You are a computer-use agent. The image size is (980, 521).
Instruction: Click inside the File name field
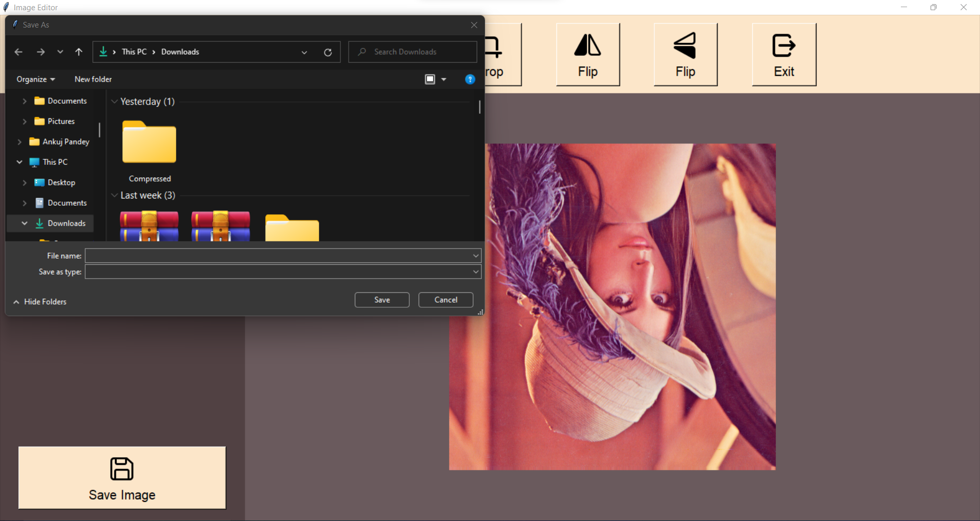click(281, 256)
